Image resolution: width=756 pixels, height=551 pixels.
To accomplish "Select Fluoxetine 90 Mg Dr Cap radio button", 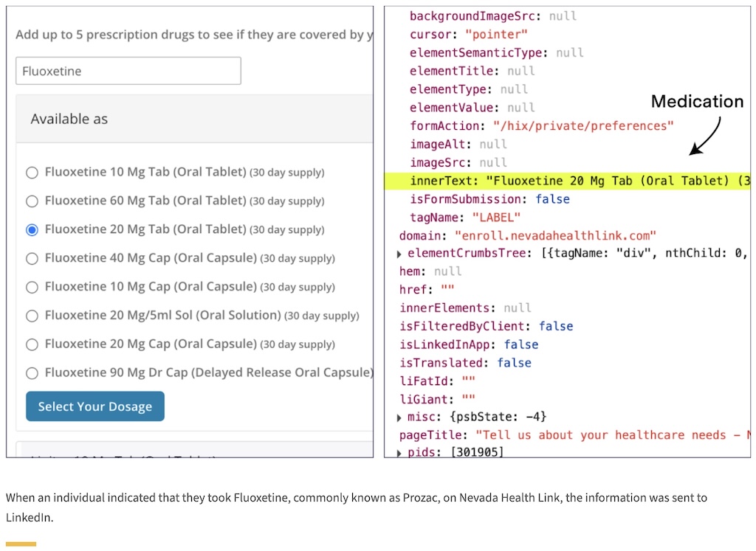I will [x=32, y=373].
